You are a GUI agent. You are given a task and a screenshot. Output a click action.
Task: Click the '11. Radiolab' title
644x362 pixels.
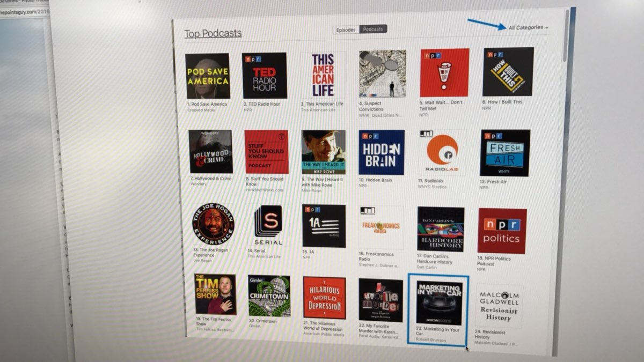[430, 181]
